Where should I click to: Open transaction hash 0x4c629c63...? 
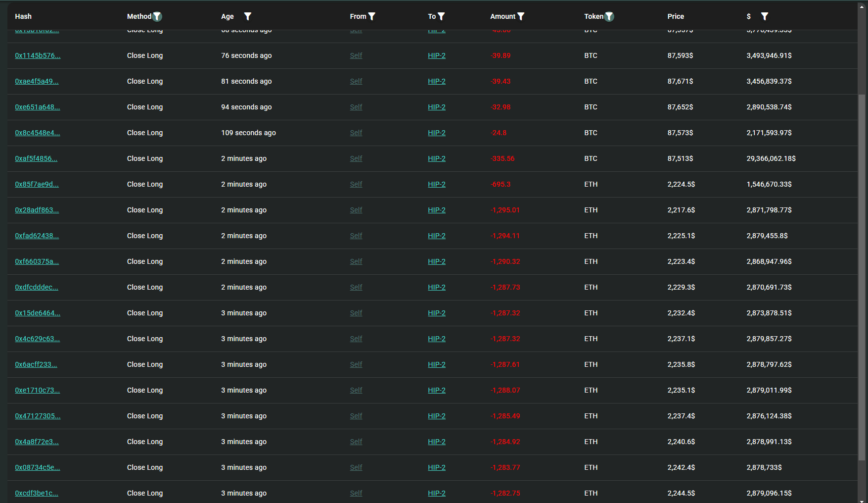coord(38,339)
